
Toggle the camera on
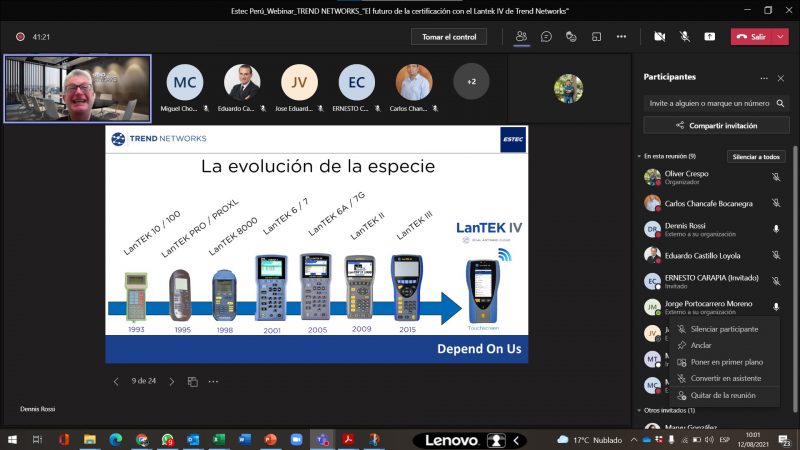[x=660, y=36]
